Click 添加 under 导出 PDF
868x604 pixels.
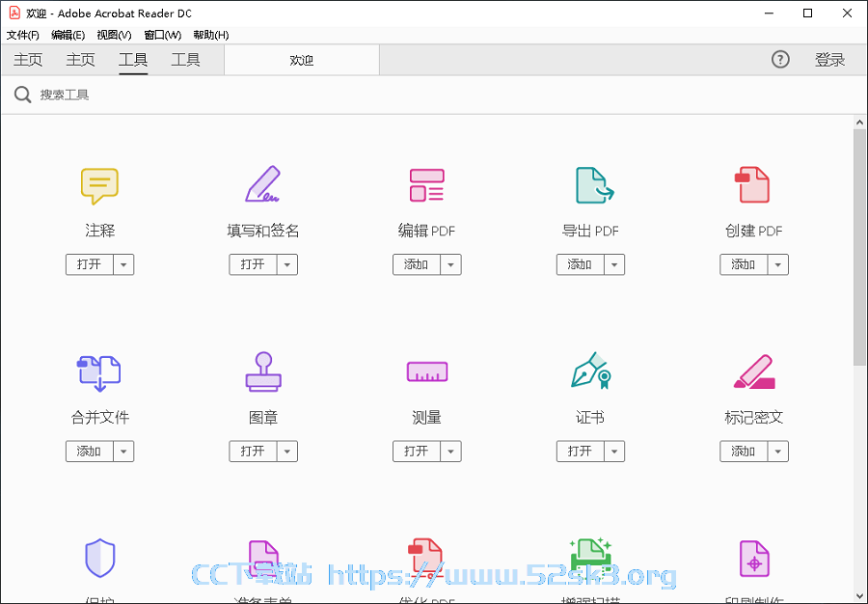(x=581, y=264)
